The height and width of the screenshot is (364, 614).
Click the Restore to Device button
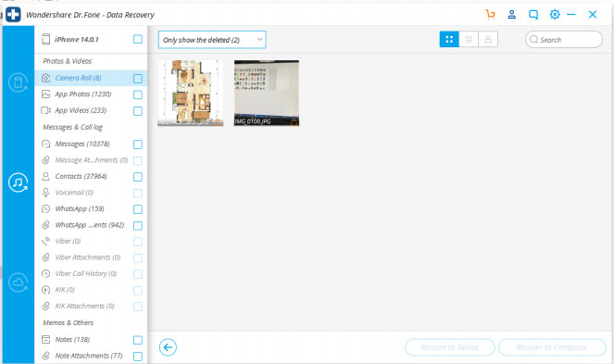click(x=449, y=347)
